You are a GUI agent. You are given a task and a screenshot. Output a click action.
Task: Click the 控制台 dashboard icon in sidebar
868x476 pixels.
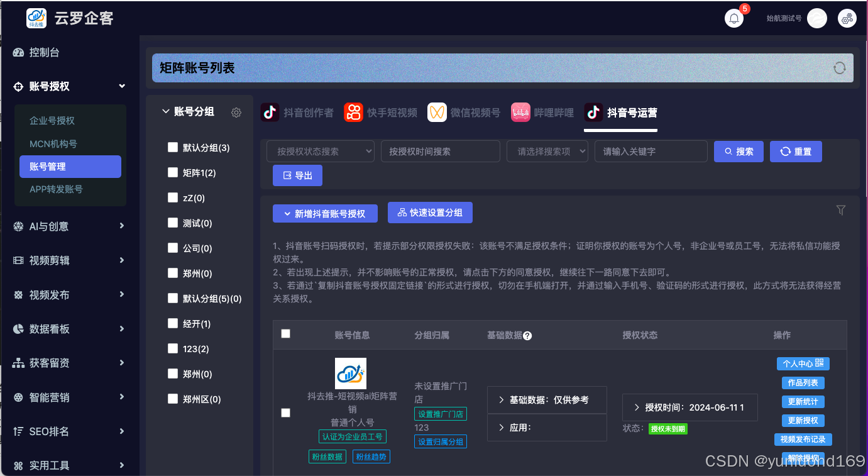[x=18, y=52]
